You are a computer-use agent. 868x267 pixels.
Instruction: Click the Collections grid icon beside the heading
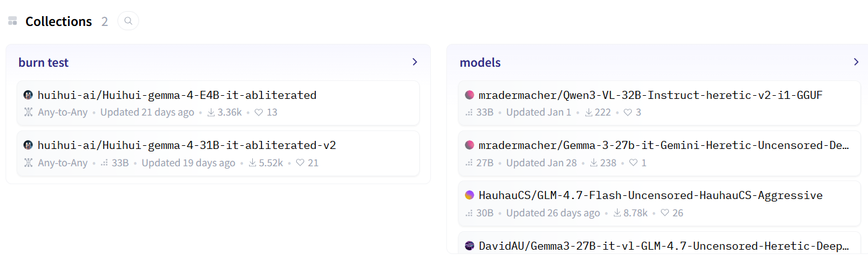coord(12,21)
